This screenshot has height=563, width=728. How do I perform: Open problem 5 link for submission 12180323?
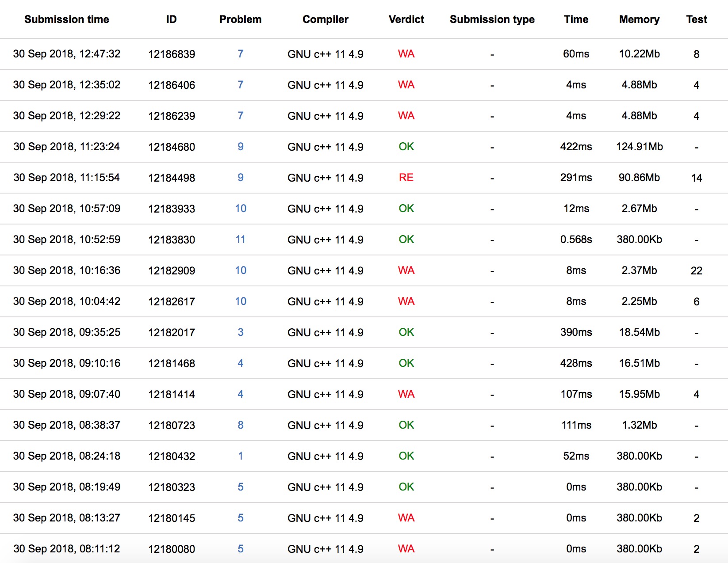pos(240,487)
